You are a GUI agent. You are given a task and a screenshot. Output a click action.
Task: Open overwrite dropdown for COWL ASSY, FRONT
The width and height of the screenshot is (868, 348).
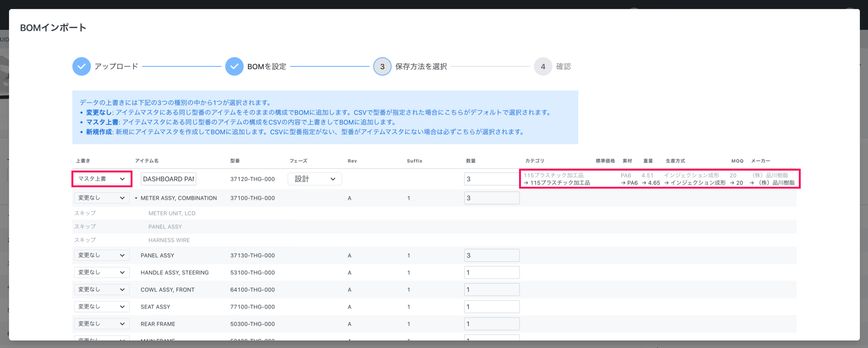point(102,290)
